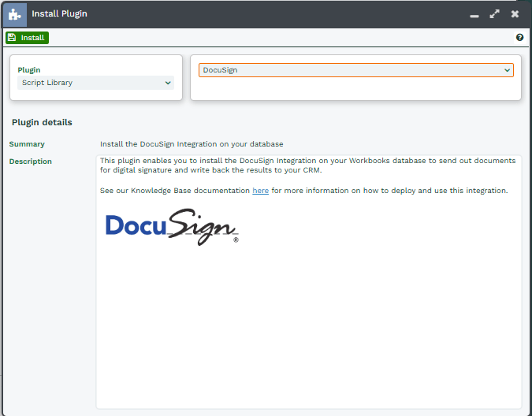Click the 'Install Plugin' window title
This screenshot has width=532, height=416.
coord(59,14)
